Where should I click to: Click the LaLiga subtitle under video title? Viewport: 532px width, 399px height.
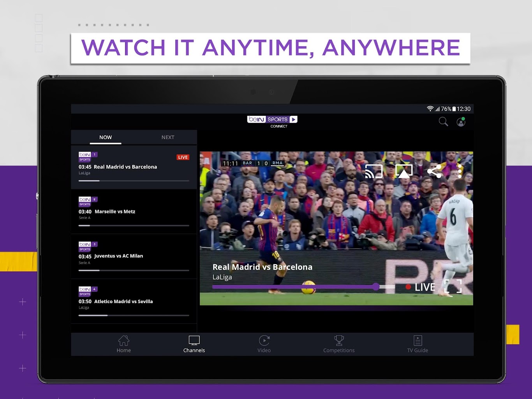(x=222, y=277)
